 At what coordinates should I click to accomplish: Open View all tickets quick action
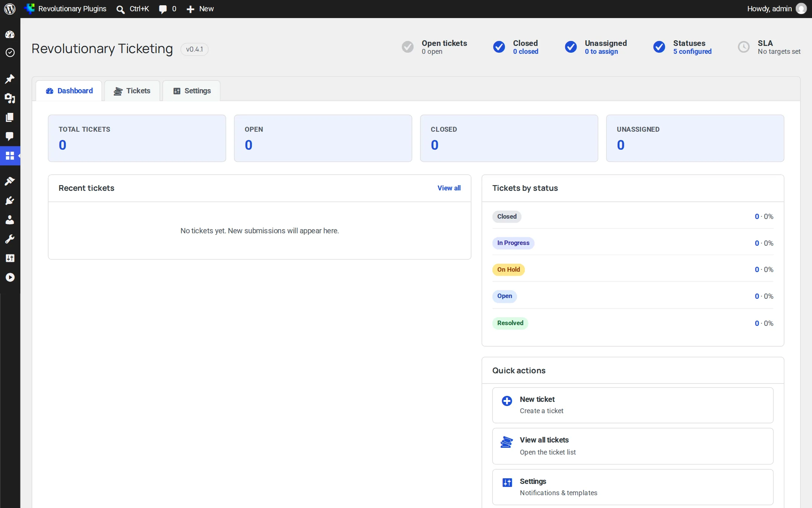pos(633,446)
